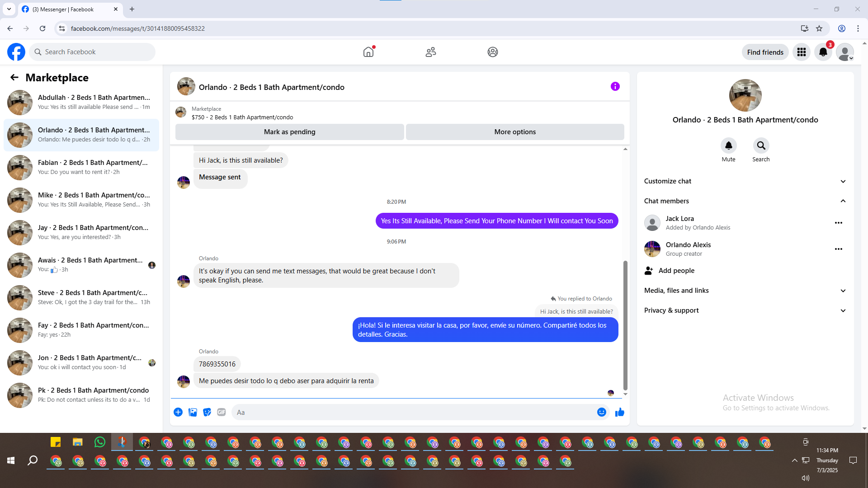
Task: Open WhatsApp from the taskbar
Action: pyautogui.click(x=100, y=442)
